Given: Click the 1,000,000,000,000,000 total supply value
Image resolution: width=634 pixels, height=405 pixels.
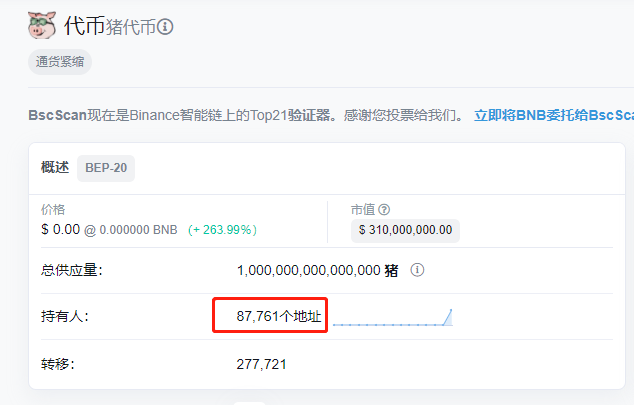Looking at the screenshot, I should click(309, 270).
